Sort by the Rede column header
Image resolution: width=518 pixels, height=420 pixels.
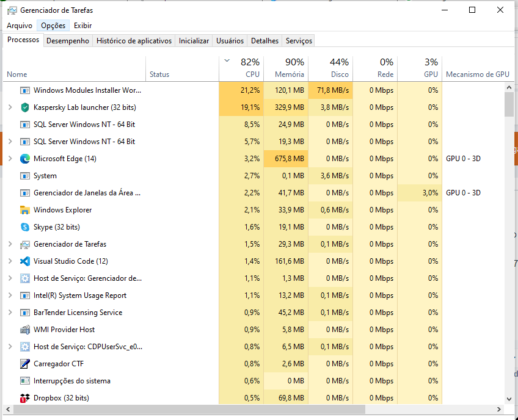(x=375, y=69)
